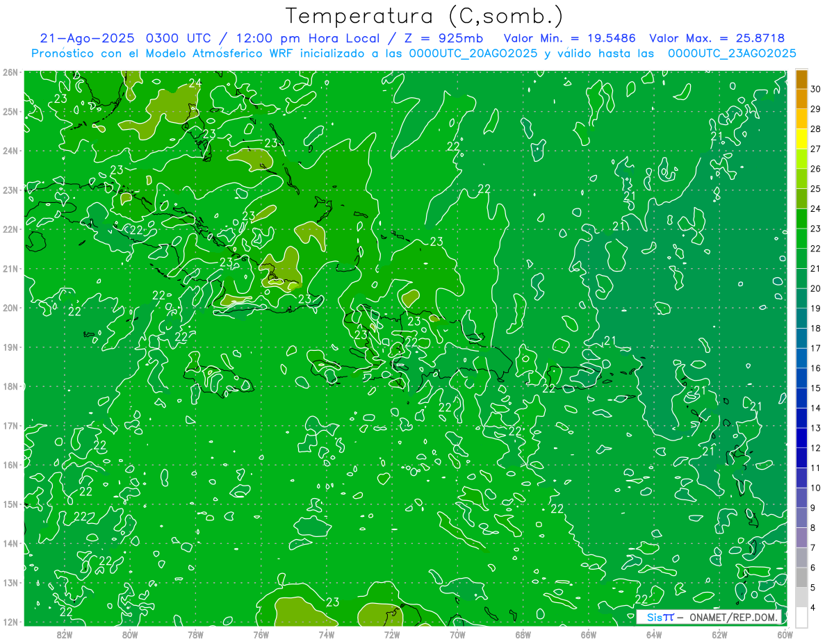Click the colorbar label "20"

815,288
